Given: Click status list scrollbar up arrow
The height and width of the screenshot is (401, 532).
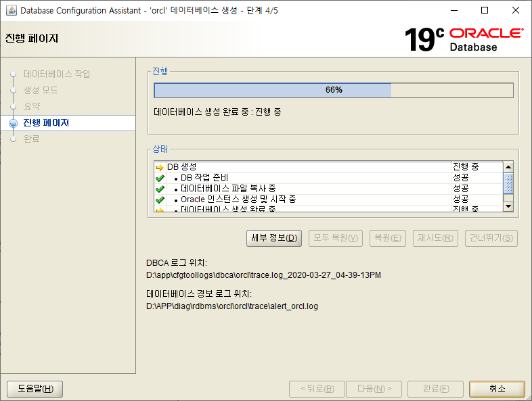Looking at the screenshot, I should pos(508,167).
